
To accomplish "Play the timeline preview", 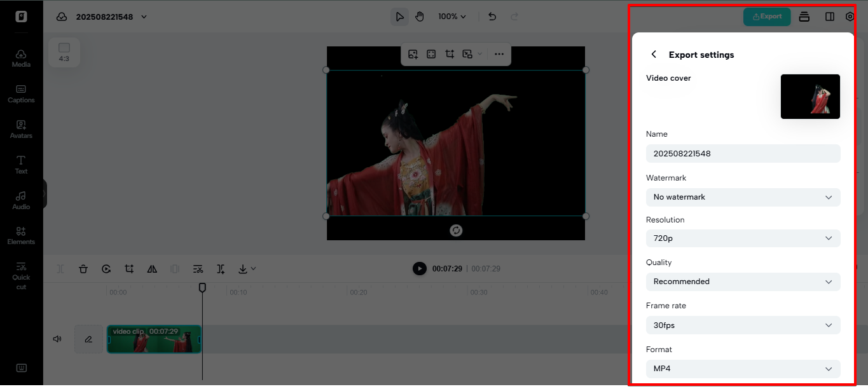I will tap(419, 268).
